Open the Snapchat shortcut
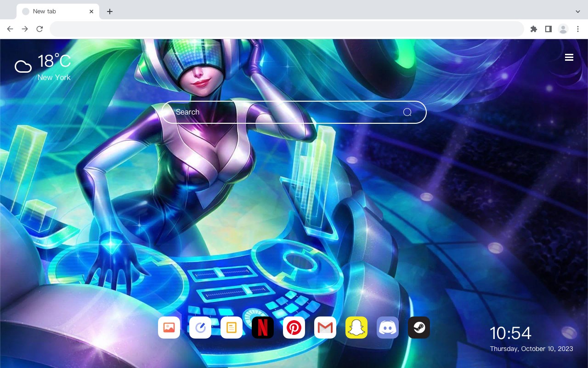 point(356,328)
